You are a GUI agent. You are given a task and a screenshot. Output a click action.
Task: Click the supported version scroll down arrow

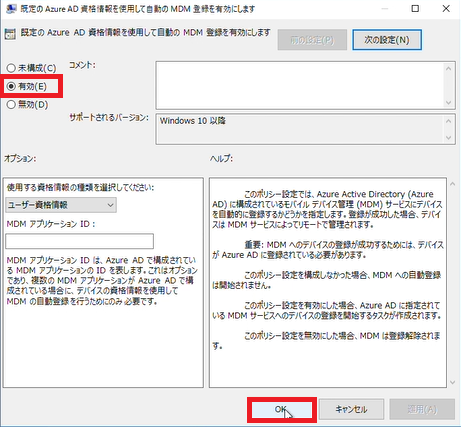pos(449,137)
